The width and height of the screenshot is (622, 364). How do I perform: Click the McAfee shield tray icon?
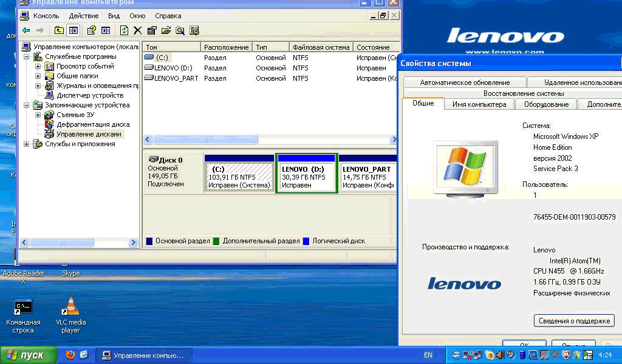coord(566,355)
